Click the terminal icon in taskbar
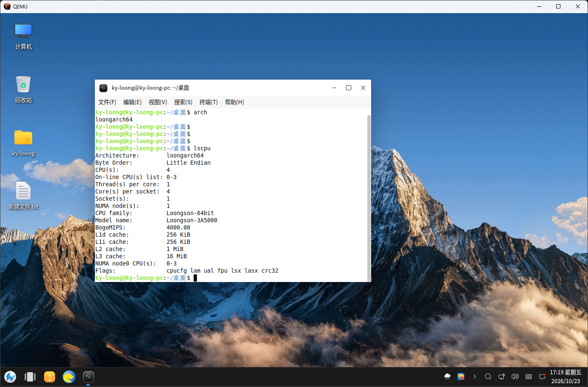This screenshot has height=387, width=588. [x=88, y=376]
